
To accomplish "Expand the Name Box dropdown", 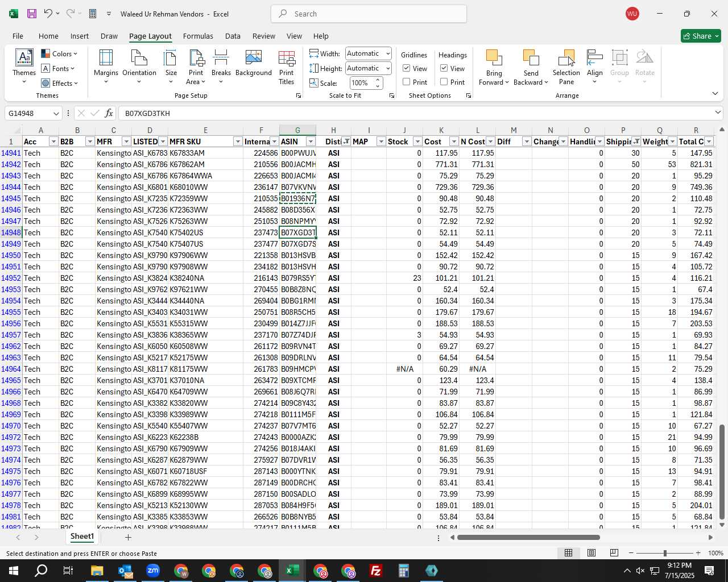I will 56,113.
